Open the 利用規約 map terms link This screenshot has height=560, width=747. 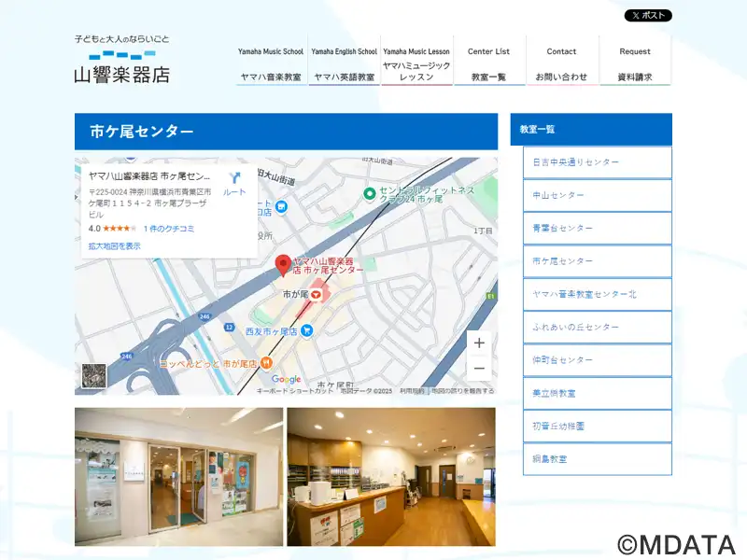pos(412,391)
